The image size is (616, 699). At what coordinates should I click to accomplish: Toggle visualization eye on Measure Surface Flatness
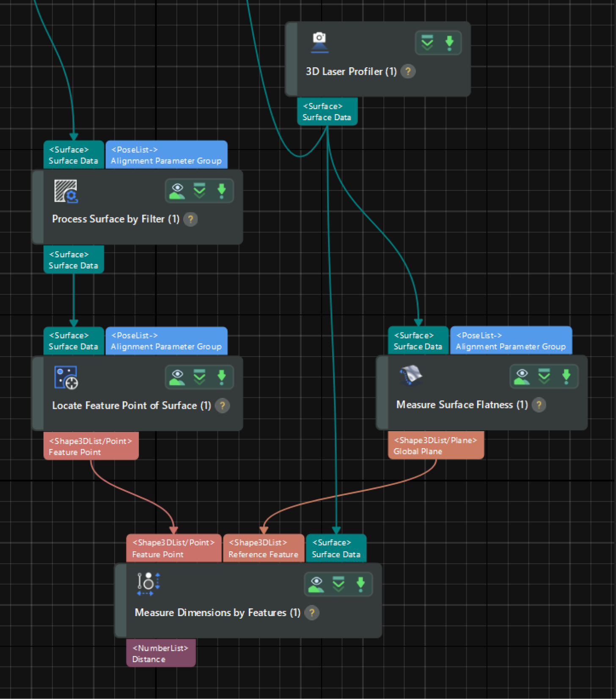point(522,376)
